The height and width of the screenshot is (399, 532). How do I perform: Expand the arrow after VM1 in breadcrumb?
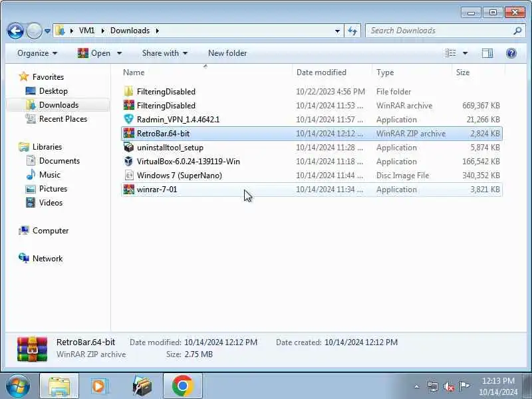click(x=103, y=31)
